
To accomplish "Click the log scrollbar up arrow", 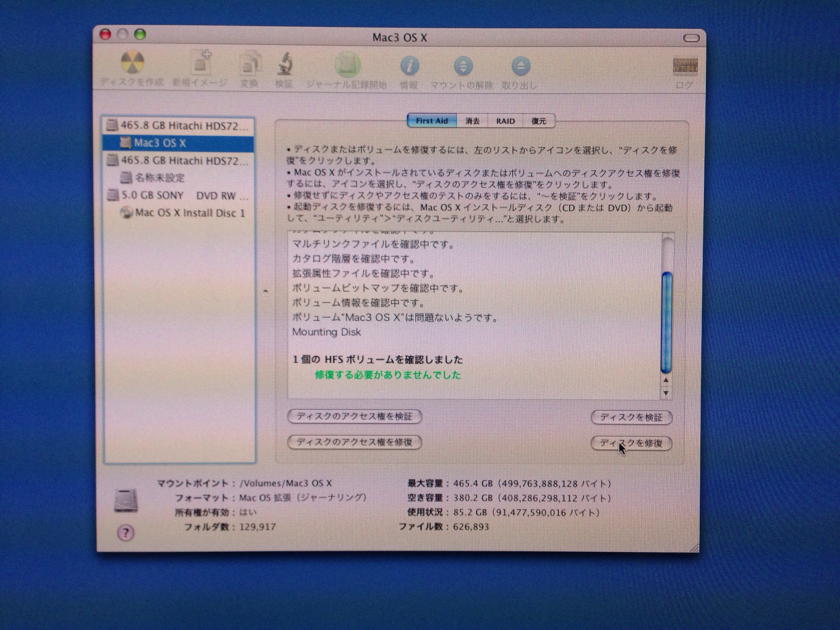I will click(666, 380).
